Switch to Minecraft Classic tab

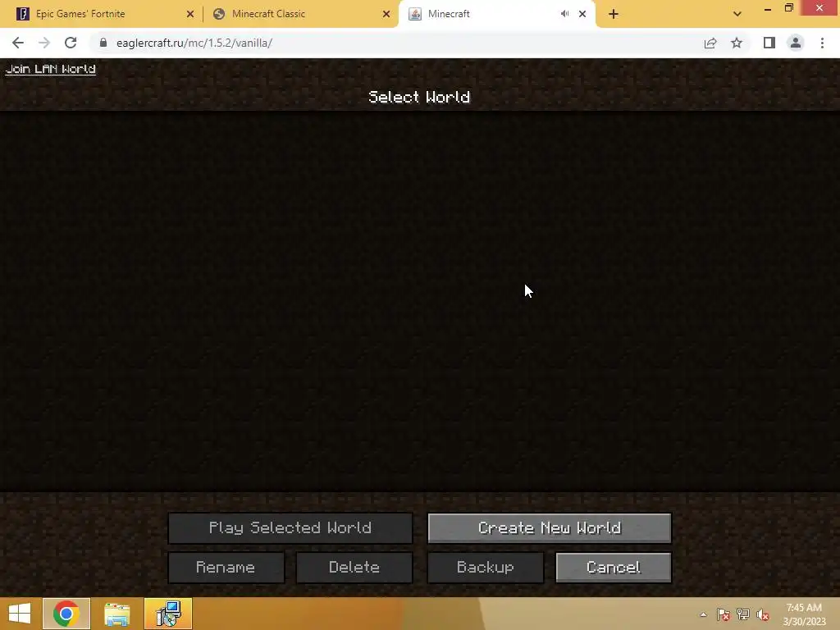pos(300,14)
